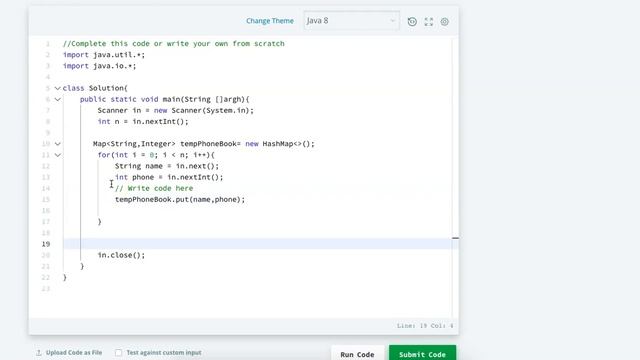Click the Run Code button
Screen dimensions: 640x360
click(357, 354)
